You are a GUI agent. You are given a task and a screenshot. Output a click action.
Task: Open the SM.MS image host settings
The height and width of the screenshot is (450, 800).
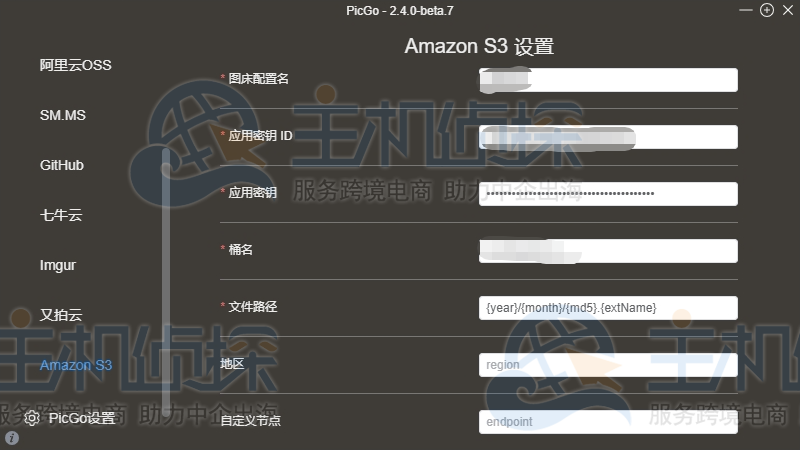[x=63, y=115]
